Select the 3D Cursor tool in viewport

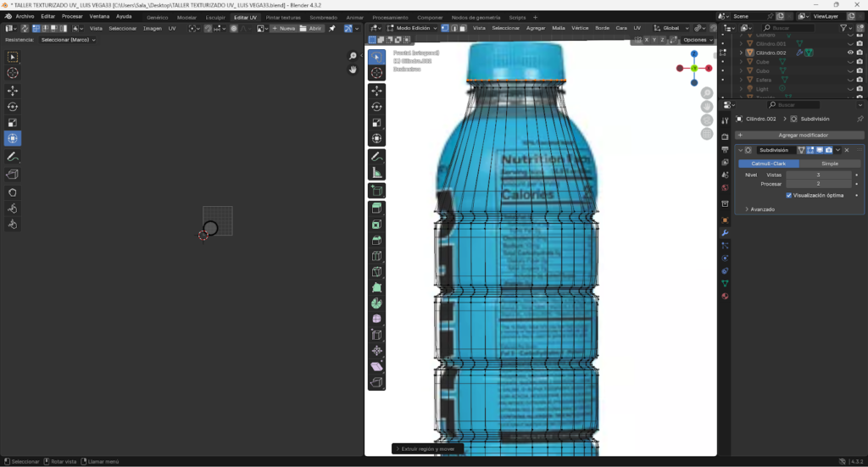coord(377,73)
